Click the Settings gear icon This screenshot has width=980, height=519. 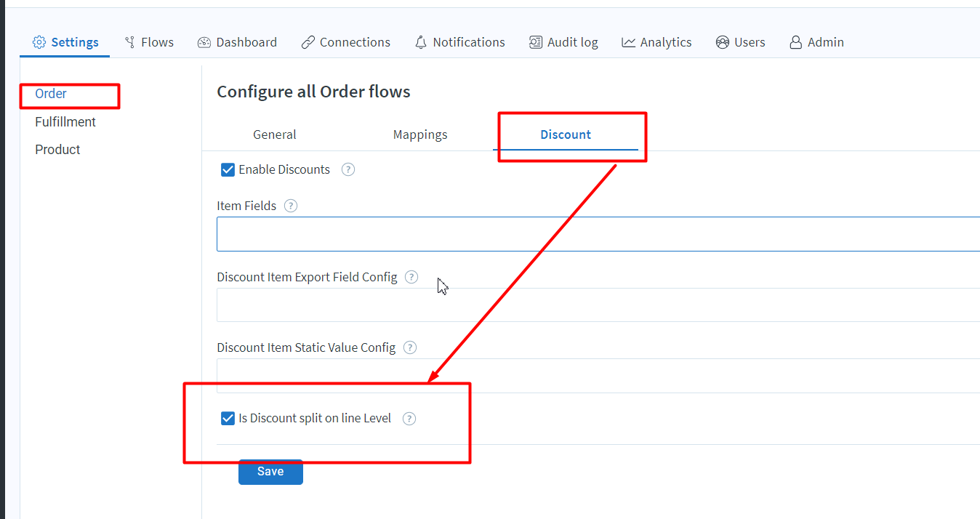click(39, 42)
